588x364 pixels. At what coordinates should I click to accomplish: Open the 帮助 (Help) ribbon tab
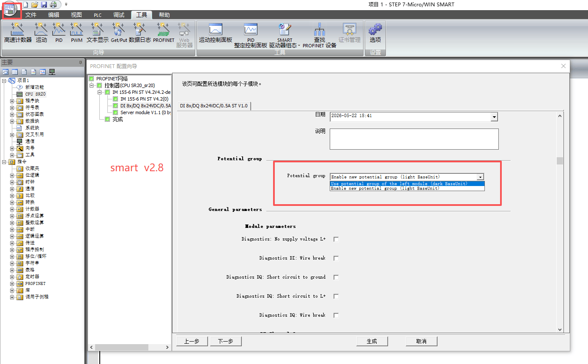coord(164,15)
